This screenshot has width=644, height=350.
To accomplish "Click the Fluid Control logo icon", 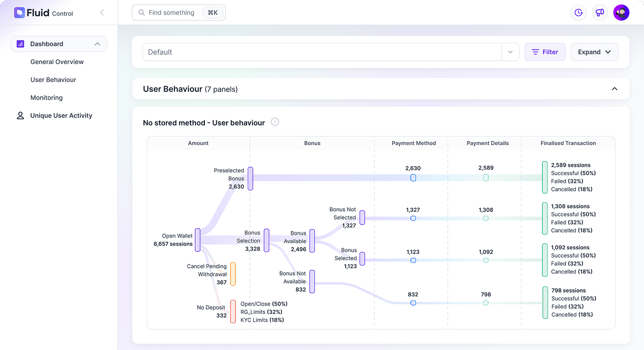I will [x=20, y=12].
